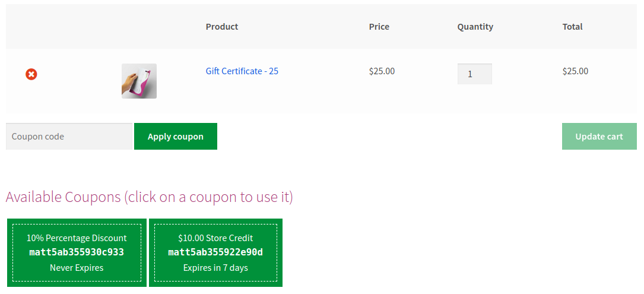This screenshot has width=644, height=294.
Task: Click the Update cart button
Action: pyautogui.click(x=599, y=137)
